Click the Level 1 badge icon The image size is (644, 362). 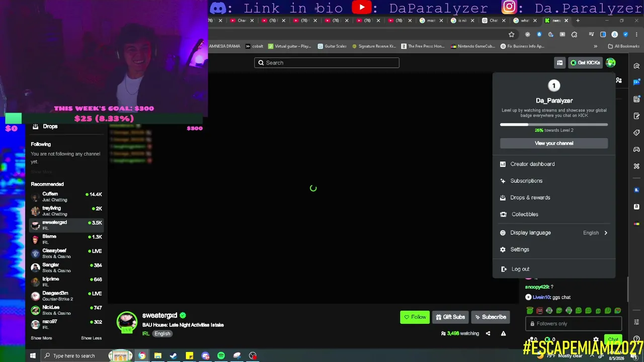coord(553,86)
